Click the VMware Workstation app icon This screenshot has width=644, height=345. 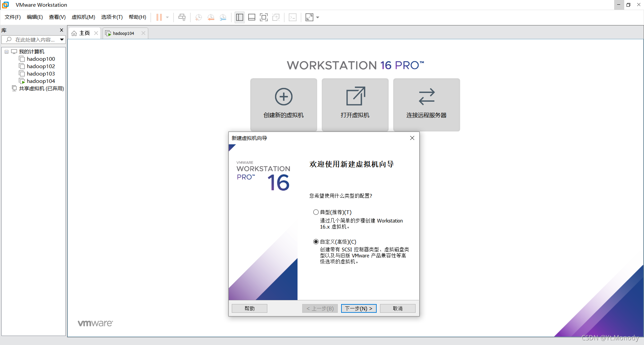[5, 5]
